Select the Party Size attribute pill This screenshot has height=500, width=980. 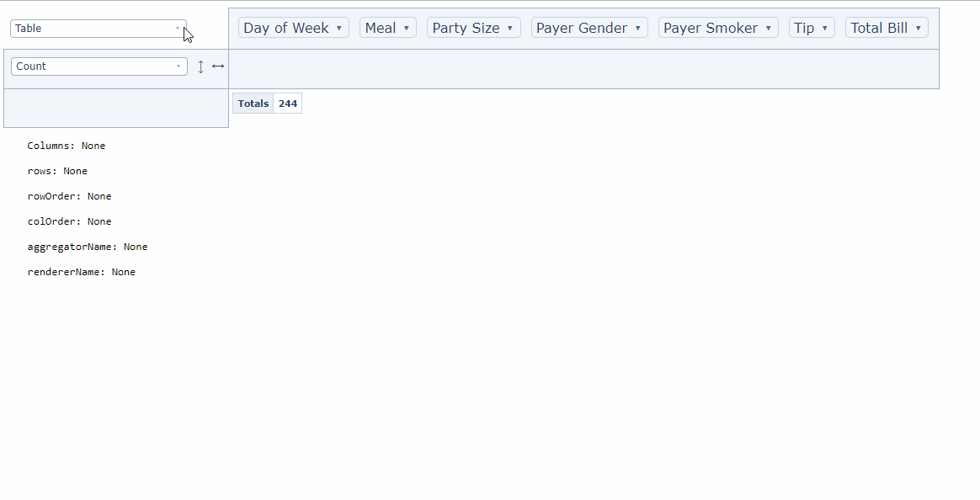467,27
